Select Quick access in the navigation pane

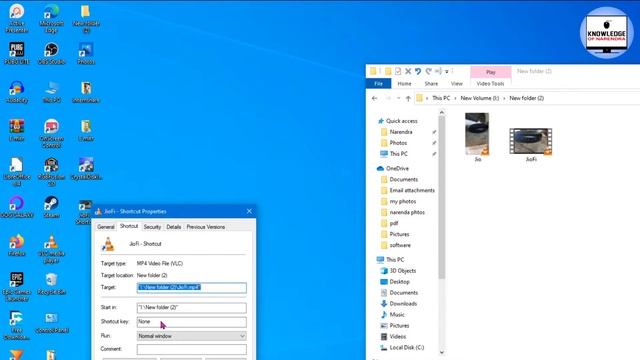402,121
